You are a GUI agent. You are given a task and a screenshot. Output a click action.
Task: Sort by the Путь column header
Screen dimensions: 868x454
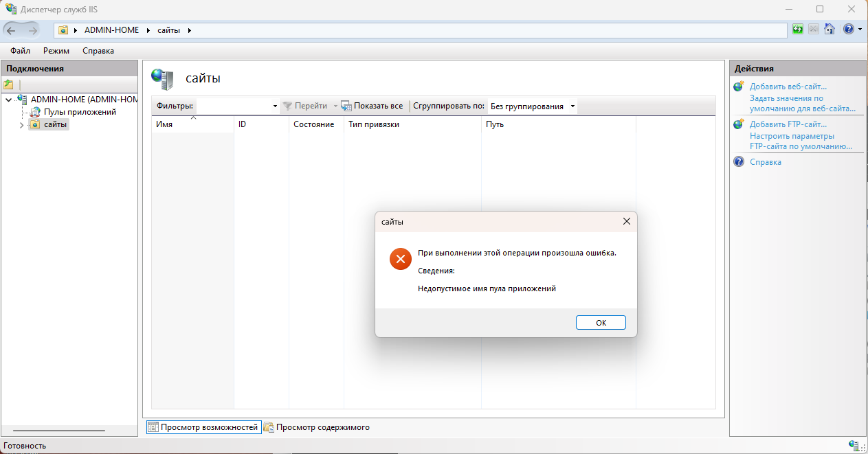(558, 124)
